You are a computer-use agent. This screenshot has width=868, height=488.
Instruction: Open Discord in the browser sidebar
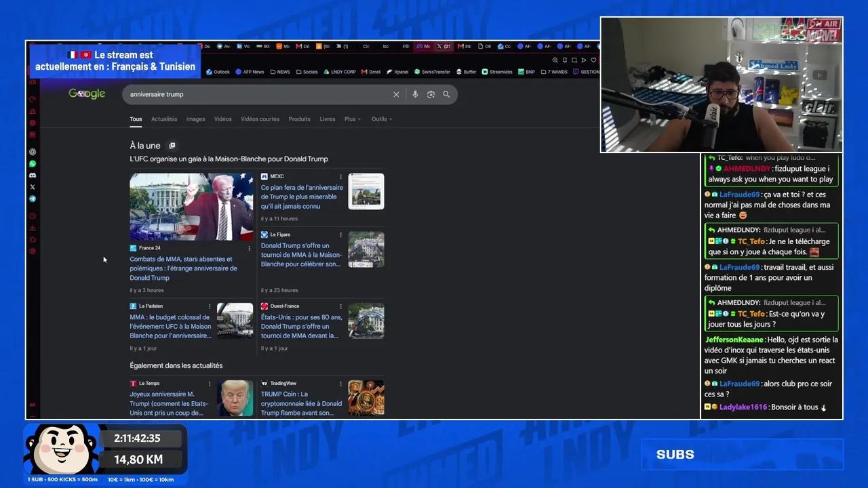coord(33,175)
